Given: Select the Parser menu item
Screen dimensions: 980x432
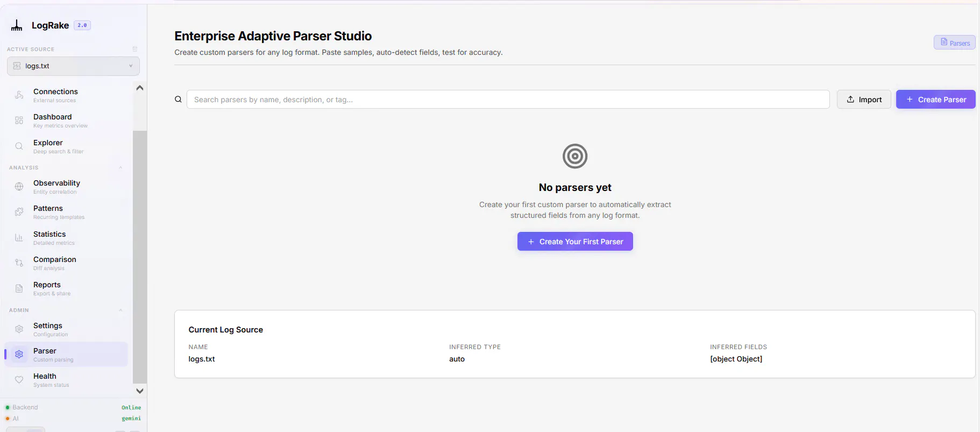Looking at the screenshot, I should [x=66, y=355].
